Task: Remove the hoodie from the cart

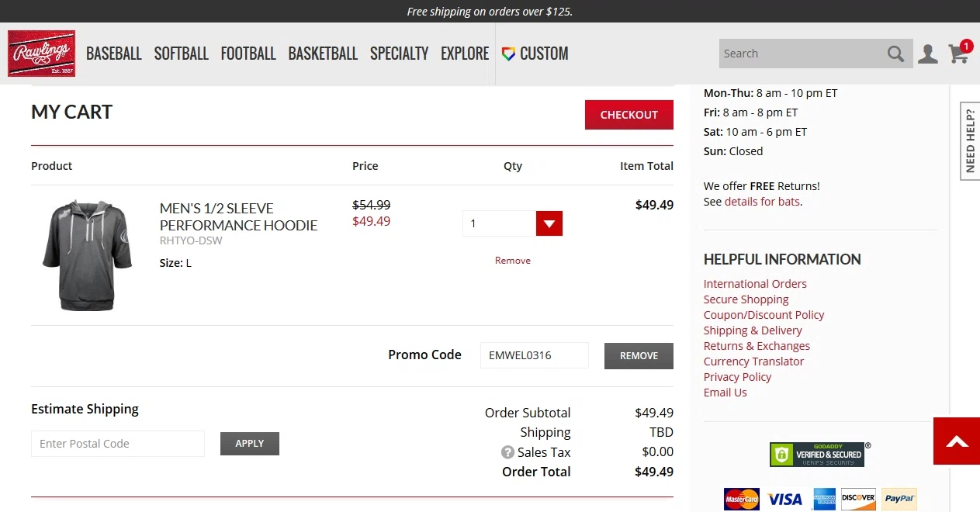Action: pos(512,261)
